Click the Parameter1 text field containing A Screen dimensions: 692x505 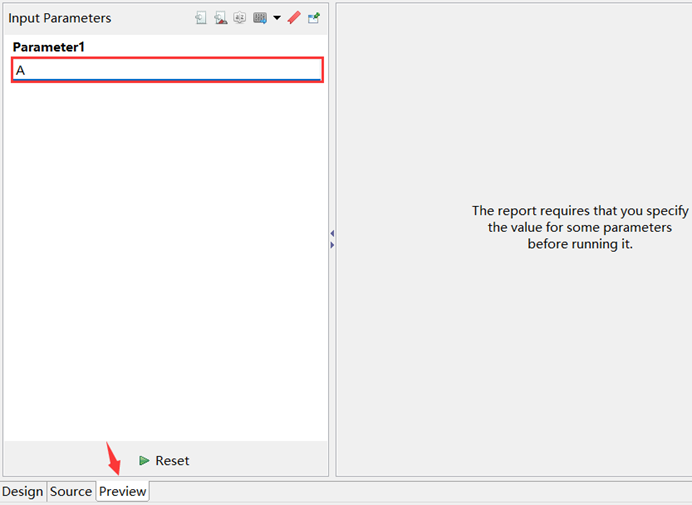coord(166,70)
